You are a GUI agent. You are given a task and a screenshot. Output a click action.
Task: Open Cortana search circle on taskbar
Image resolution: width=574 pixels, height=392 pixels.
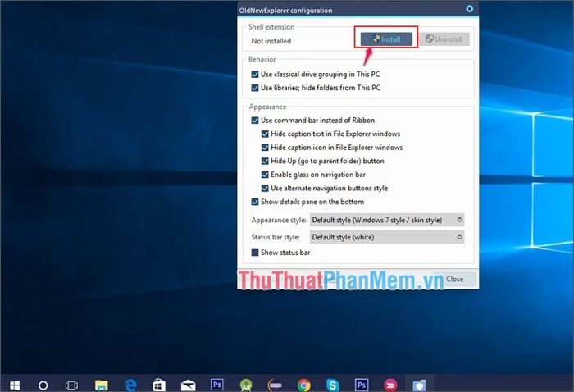[43, 385]
